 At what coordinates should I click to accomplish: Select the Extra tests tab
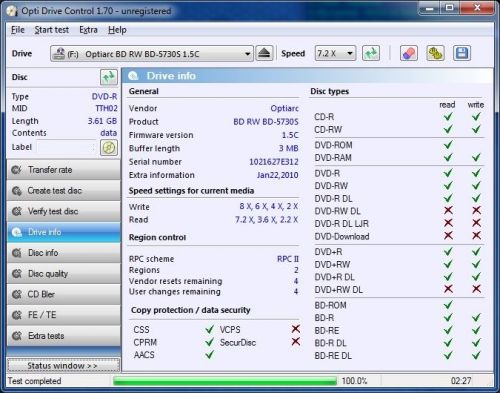point(64,336)
